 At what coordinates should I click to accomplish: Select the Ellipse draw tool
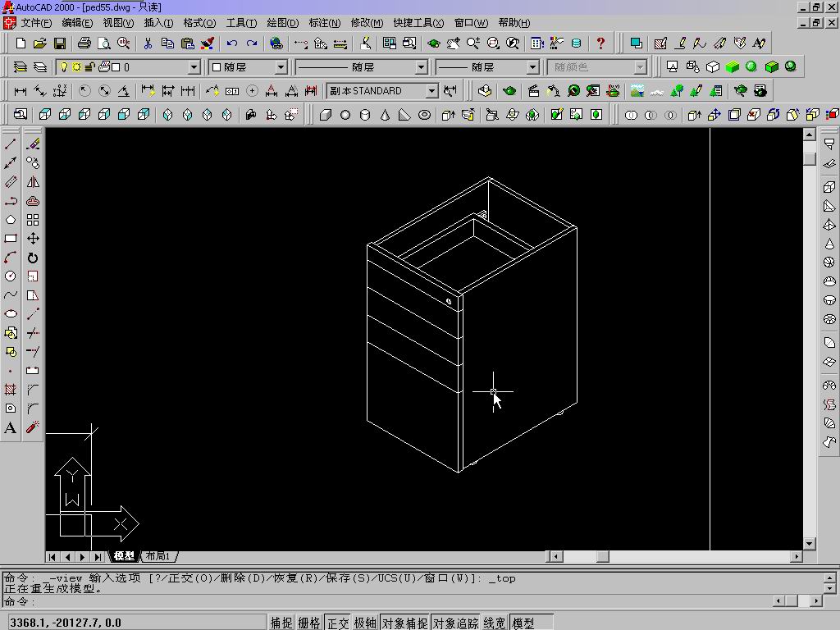(10, 314)
